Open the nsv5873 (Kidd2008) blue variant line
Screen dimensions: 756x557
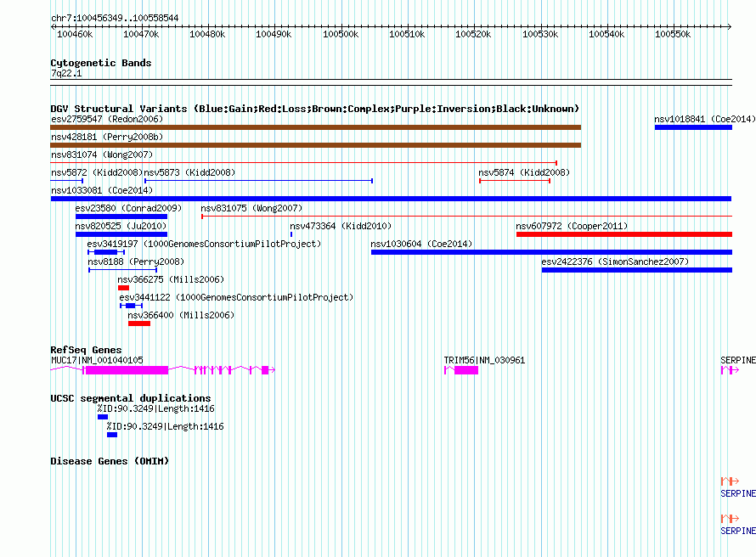(258, 181)
